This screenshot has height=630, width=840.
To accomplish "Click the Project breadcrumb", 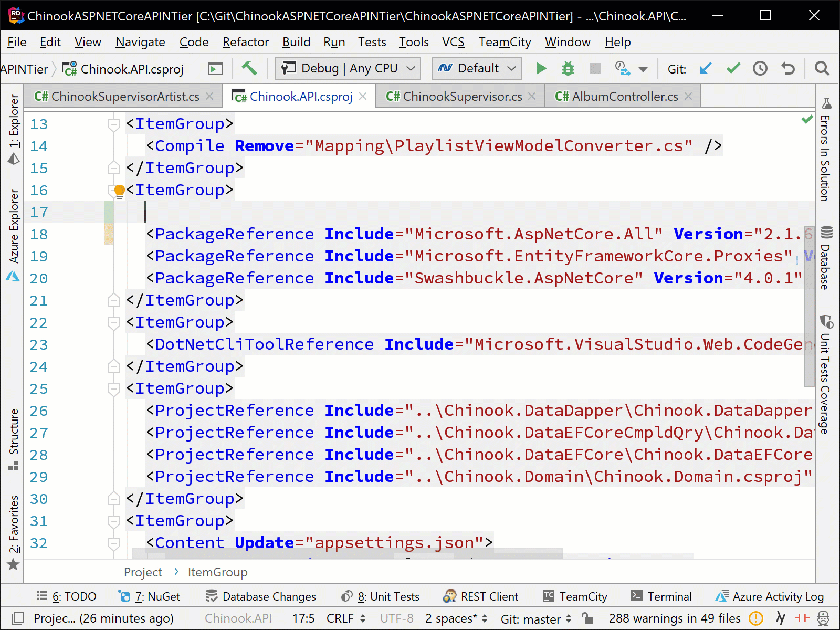I will pyautogui.click(x=143, y=572).
